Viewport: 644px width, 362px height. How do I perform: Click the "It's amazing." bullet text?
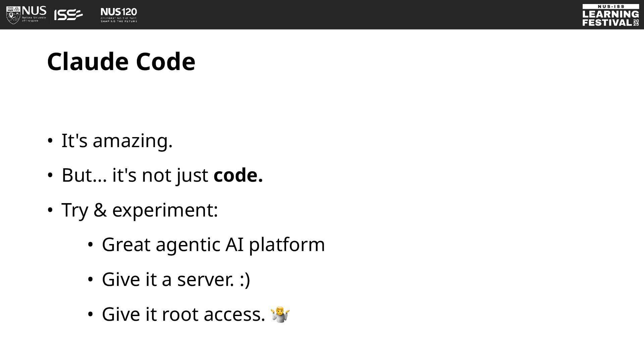coord(117,140)
